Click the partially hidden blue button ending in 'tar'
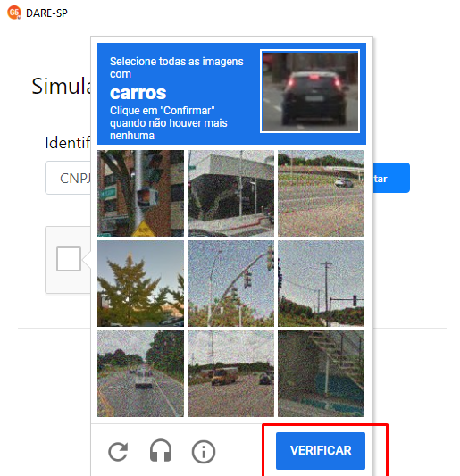 pyautogui.click(x=391, y=178)
